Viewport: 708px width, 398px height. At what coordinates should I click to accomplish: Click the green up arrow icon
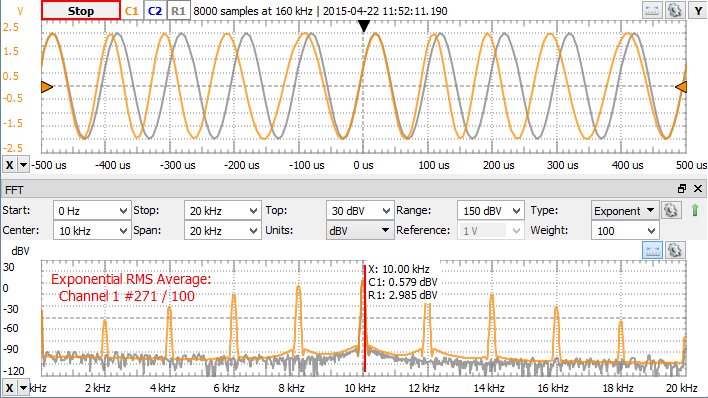(x=695, y=210)
